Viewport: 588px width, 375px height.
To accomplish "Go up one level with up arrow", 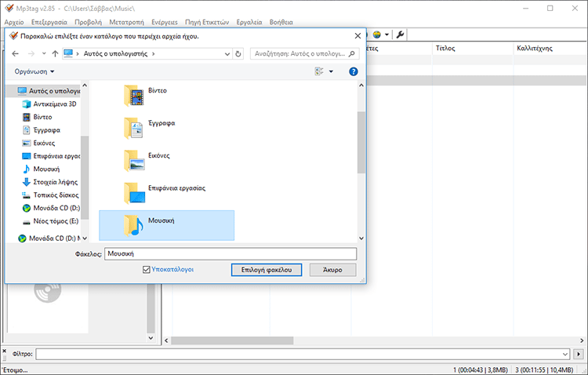I will [x=55, y=53].
